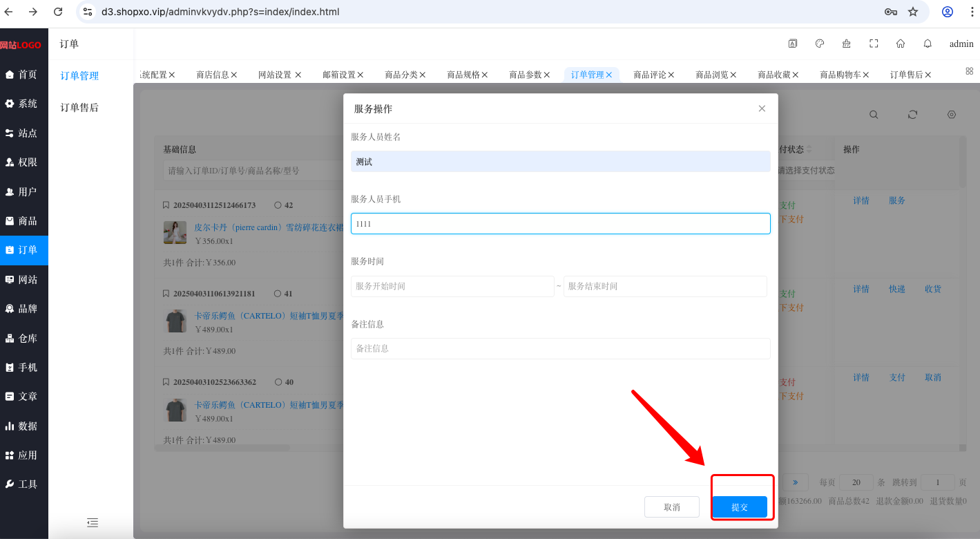Close the 订单管理 tab via its X
This screenshot has height=539, width=980.
[609, 75]
